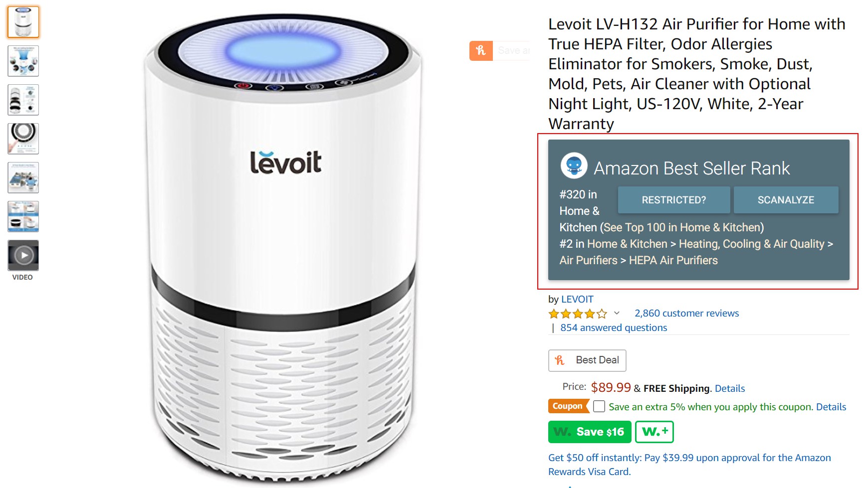The image size is (868, 488).
Task: Play the product video thumbnail
Action: 23,255
